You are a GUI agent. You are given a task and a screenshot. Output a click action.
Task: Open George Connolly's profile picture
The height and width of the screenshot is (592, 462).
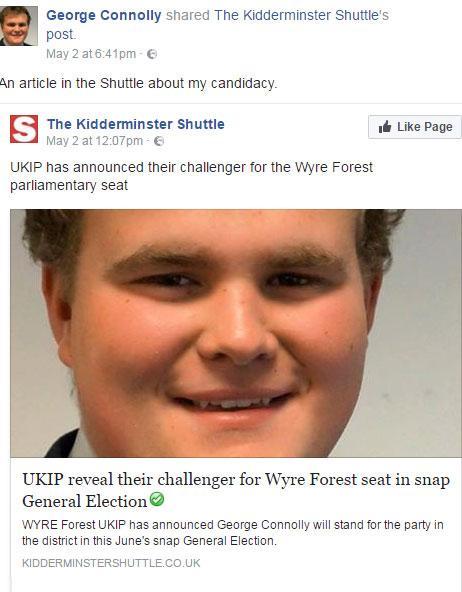[x=18, y=26]
